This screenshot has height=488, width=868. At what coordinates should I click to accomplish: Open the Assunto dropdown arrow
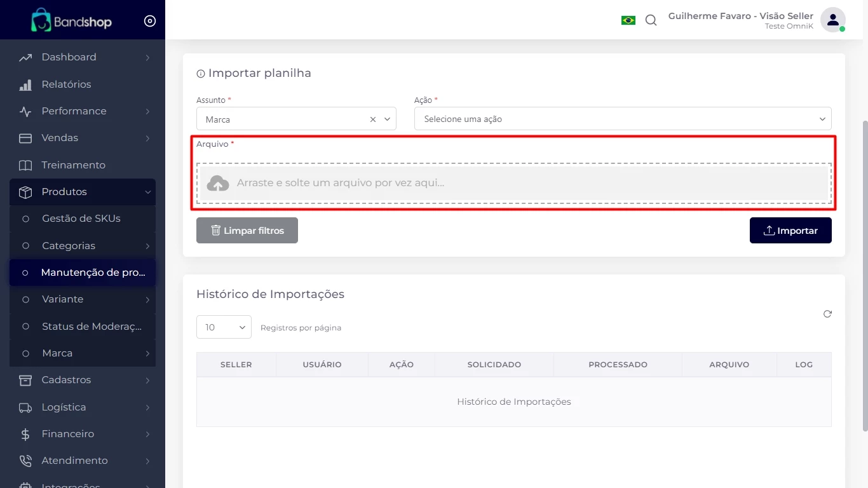point(387,119)
